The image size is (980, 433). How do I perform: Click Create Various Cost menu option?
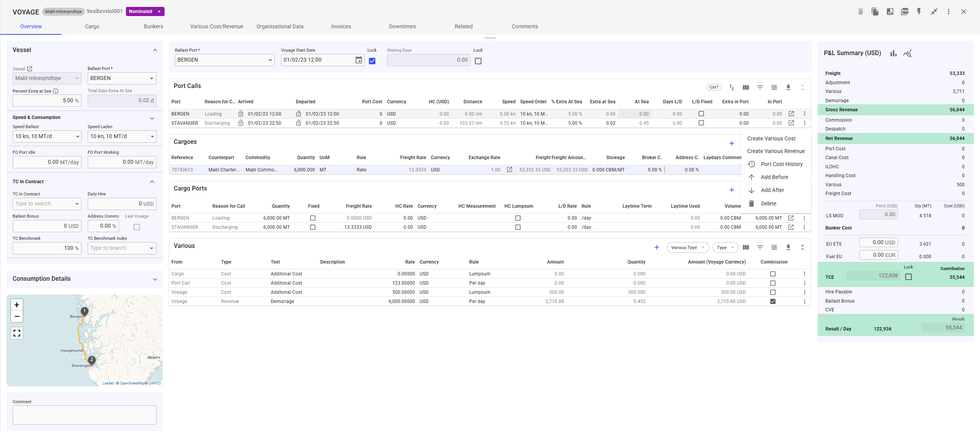771,138
